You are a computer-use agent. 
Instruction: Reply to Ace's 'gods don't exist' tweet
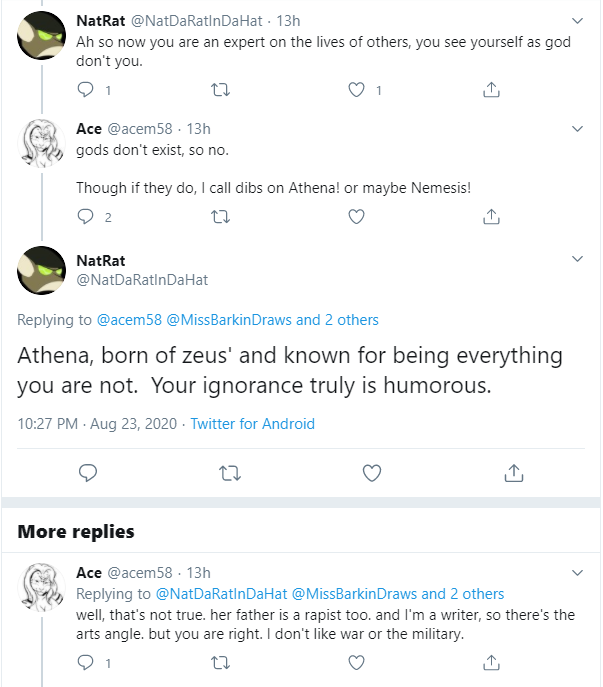click(x=85, y=216)
